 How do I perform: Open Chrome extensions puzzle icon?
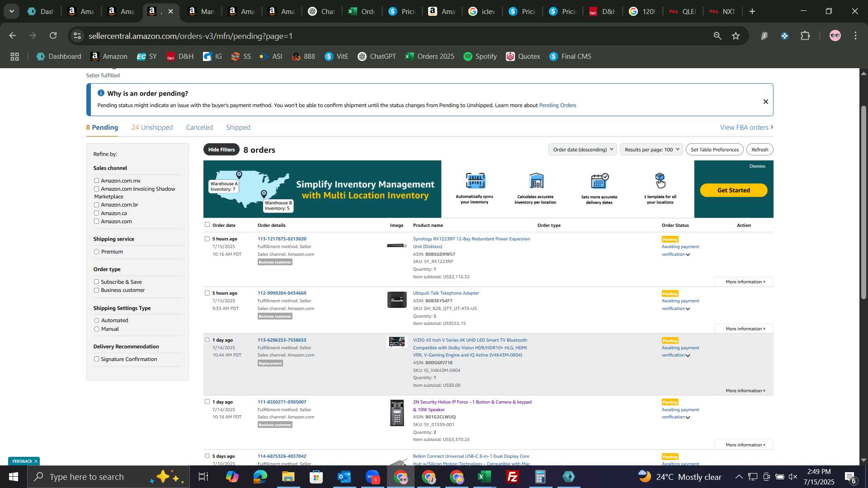click(x=805, y=36)
